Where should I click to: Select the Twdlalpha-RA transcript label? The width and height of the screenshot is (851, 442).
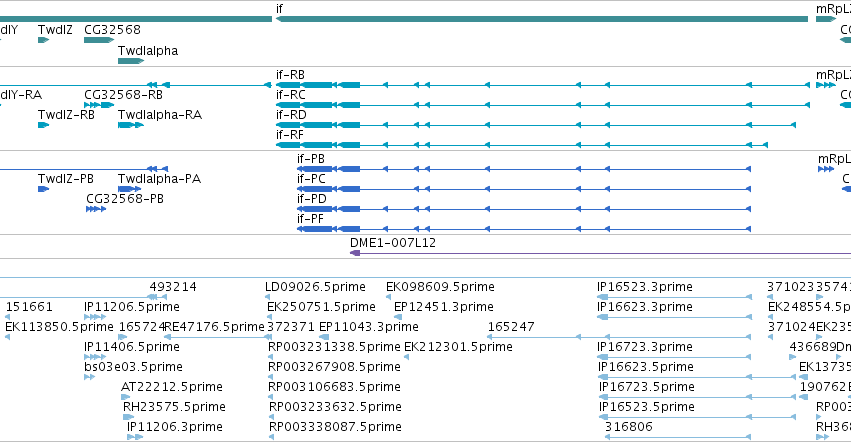160,115
